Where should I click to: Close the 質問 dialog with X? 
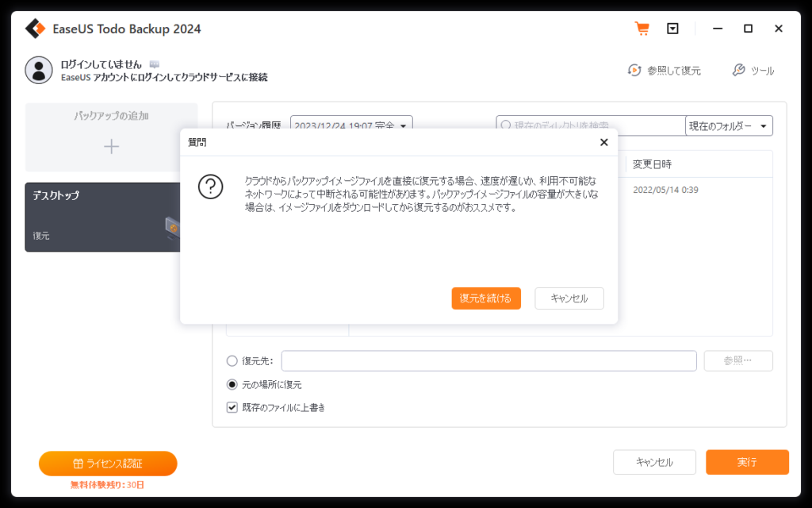[x=603, y=142]
